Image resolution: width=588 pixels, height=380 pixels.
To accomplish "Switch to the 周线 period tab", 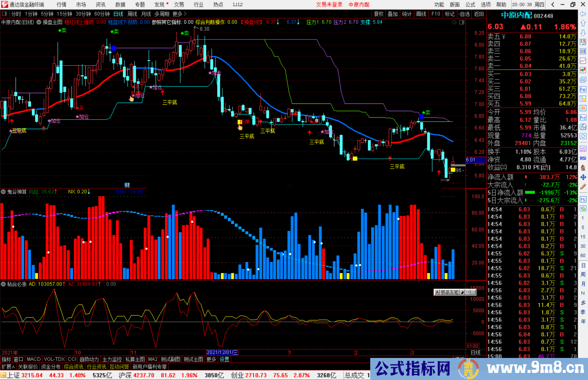I will coord(132,14).
